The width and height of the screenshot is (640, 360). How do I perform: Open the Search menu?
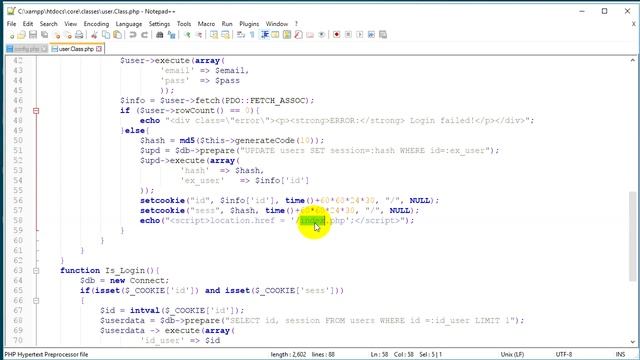pyautogui.click(x=49, y=24)
